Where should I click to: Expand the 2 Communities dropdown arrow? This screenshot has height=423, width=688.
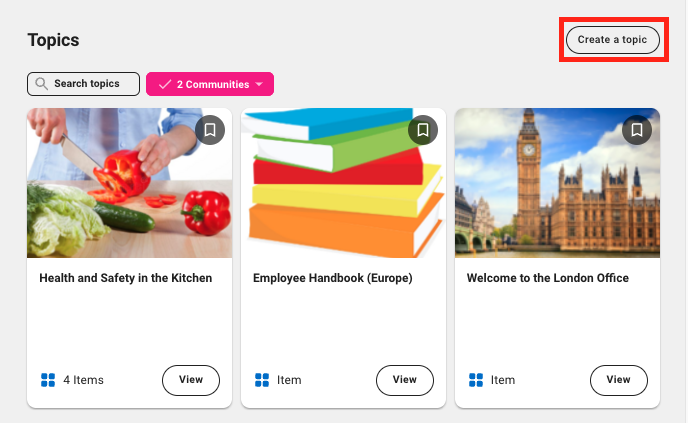[x=259, y=84]
